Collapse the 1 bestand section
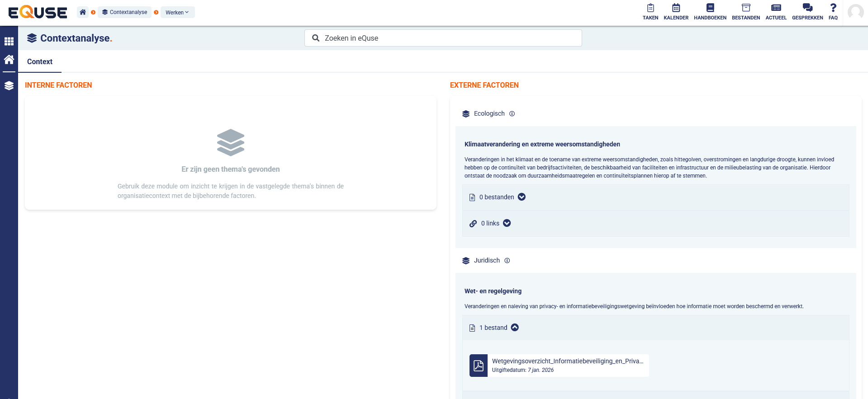Screen dimensions: 868x399 (x=515, y=328)
